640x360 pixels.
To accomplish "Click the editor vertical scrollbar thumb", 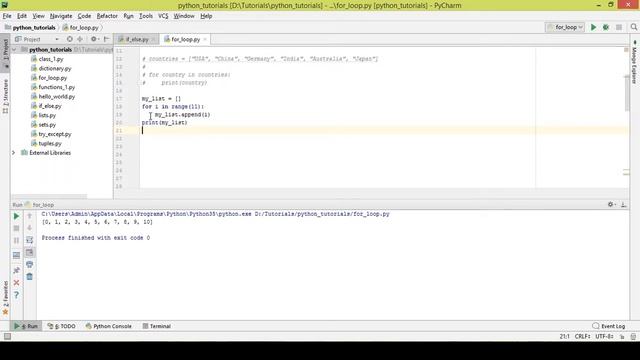I will coord(627,93).
